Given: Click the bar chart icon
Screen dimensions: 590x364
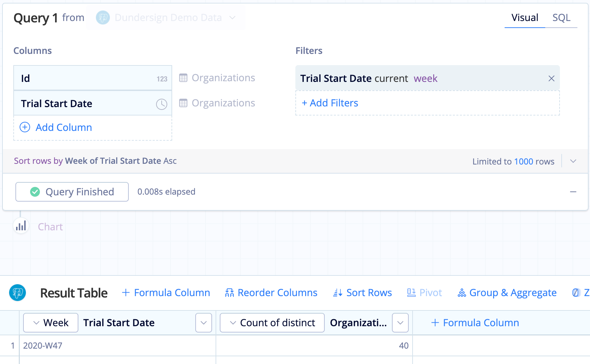Looking at the screenshot, I should tap(21, 226).
